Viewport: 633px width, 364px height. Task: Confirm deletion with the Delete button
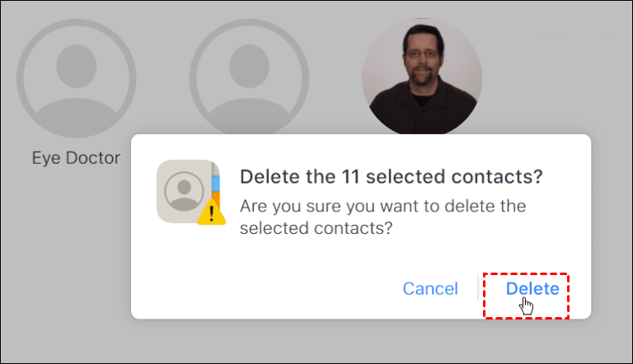click(532, 289)
